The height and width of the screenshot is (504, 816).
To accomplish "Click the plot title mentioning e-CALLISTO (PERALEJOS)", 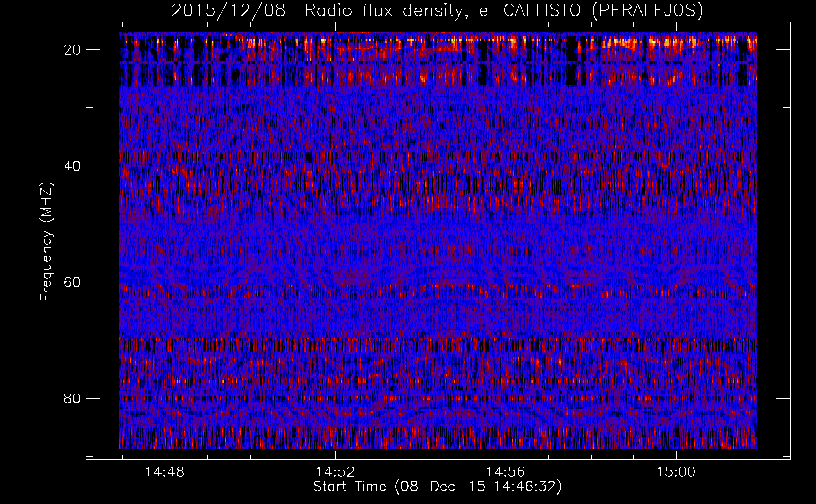I will point(437,11).
